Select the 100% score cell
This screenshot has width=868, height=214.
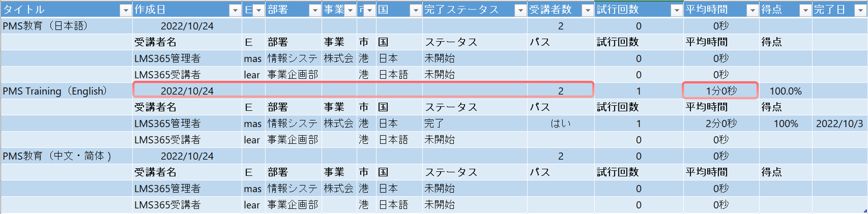[x=785, y=123]
